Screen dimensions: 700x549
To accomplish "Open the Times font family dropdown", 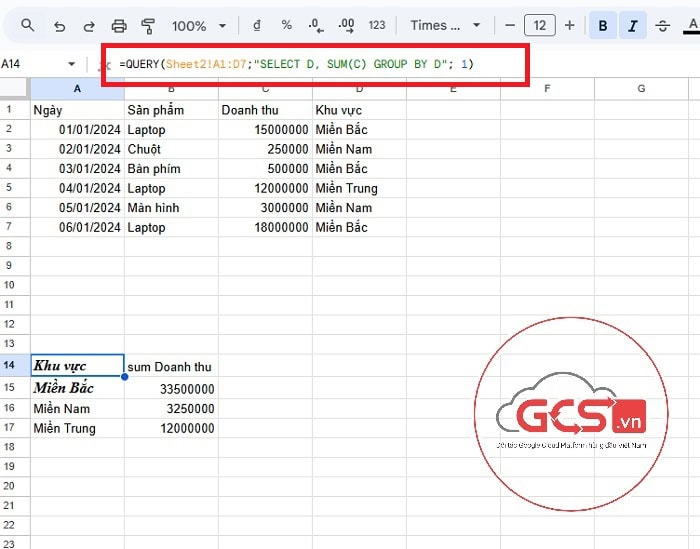I will point(445,25).
